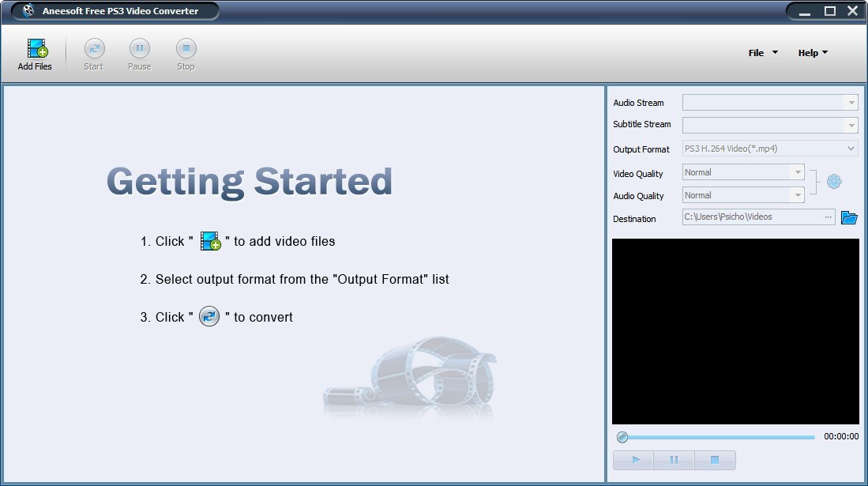Change the Video Quality setting

(x=798, y=171)
